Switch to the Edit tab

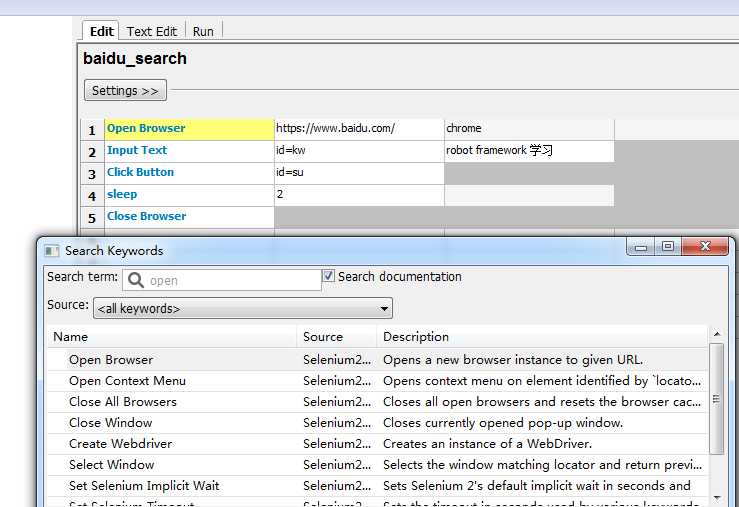(101, 31)
